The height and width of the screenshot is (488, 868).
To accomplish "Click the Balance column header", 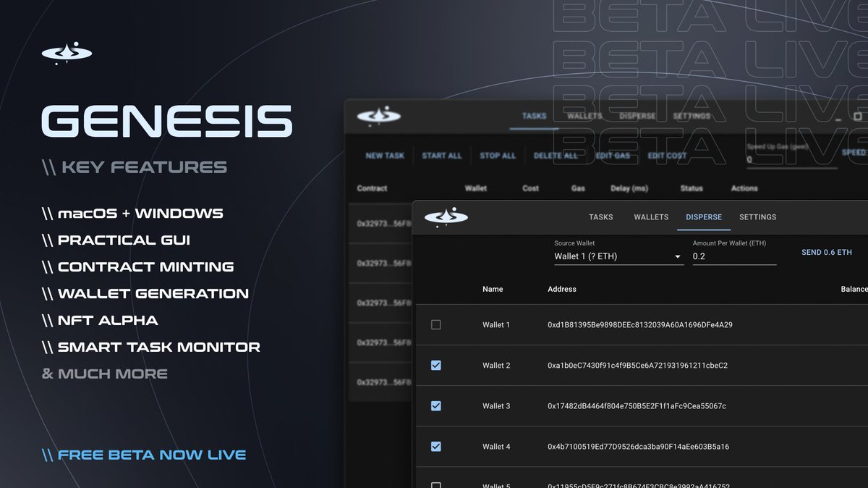I will (854, 289).
